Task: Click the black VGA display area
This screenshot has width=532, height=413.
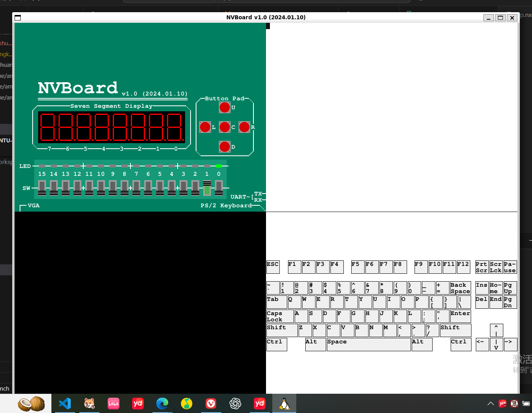Action: click(140, 302)
